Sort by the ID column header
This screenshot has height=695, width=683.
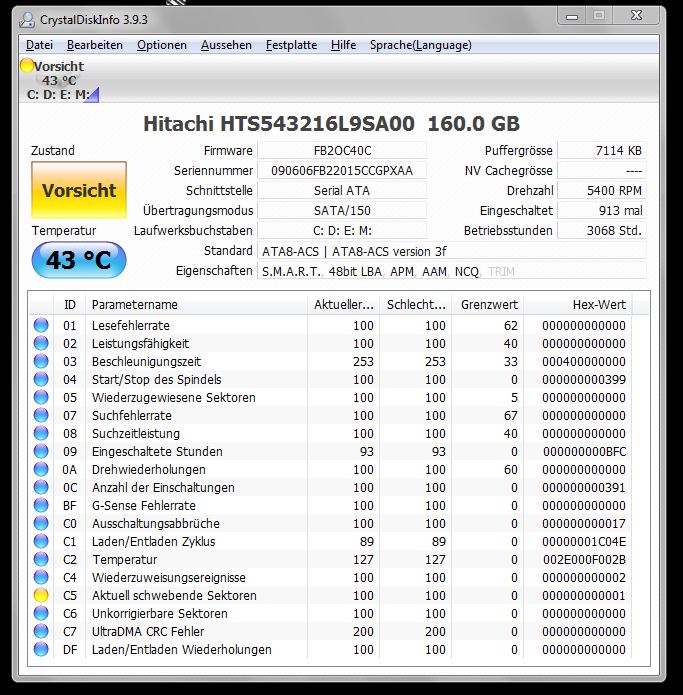70,305
